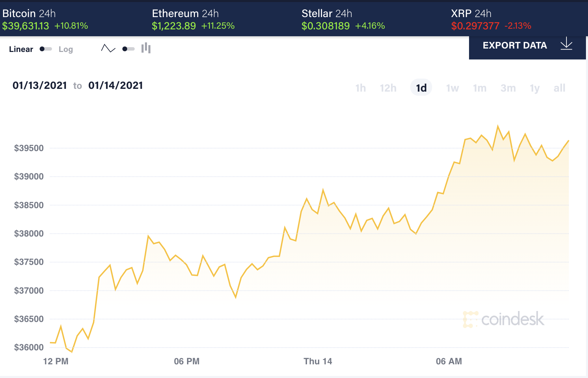Open the Ethereum 24h price ticker
The image size is (588, 378).
tap(193, 19)
